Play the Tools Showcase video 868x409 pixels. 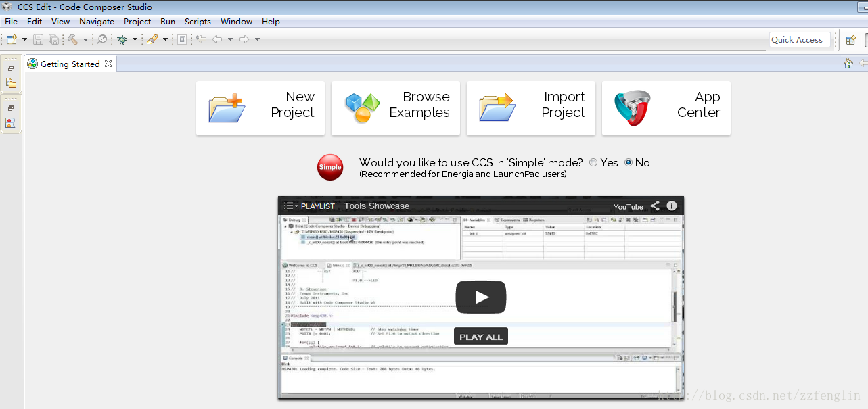pyautogui.click(x=481, y=297)
